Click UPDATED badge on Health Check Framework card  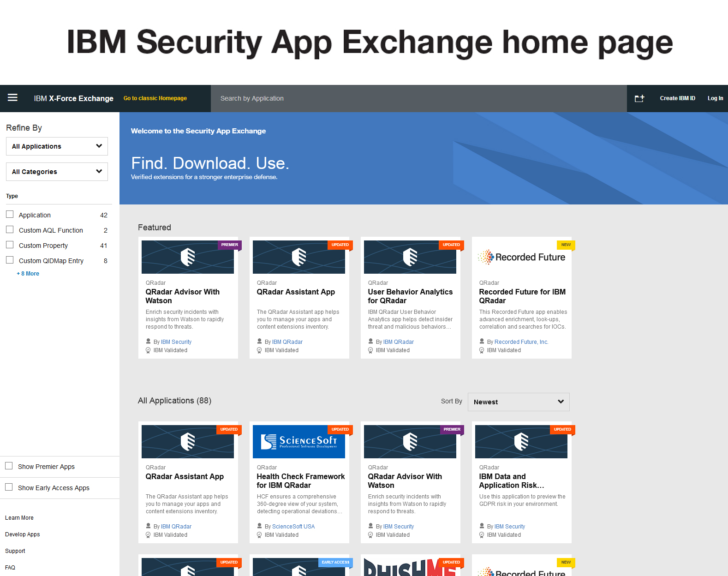[x=340, y=430]
